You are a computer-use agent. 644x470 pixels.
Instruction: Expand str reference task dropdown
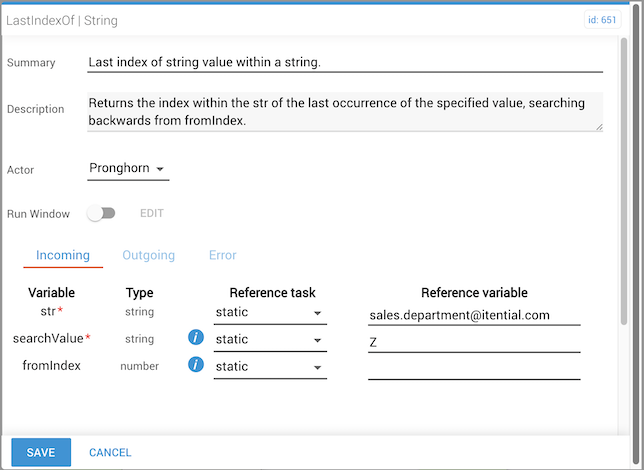pyautogui.click(x=270, y=313)
